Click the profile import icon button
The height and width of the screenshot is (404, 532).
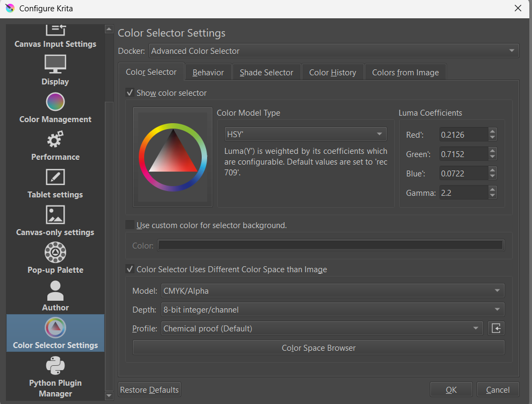(x=496, y=328)
